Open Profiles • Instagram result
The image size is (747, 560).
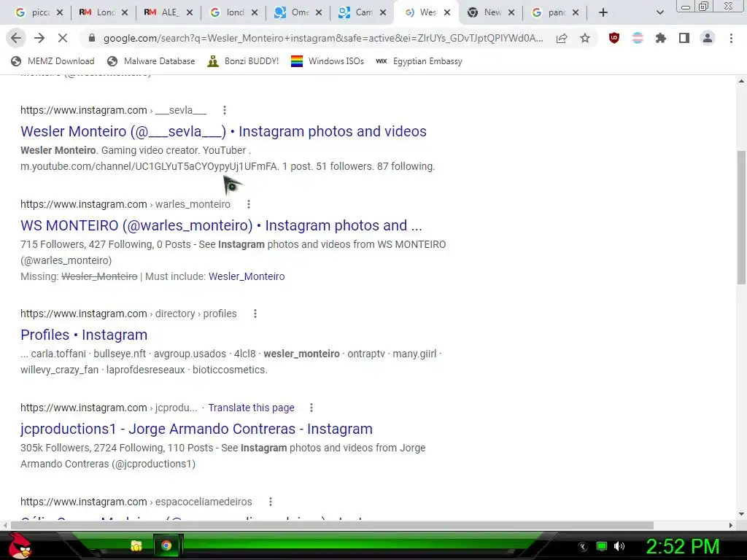coord(84,335)
